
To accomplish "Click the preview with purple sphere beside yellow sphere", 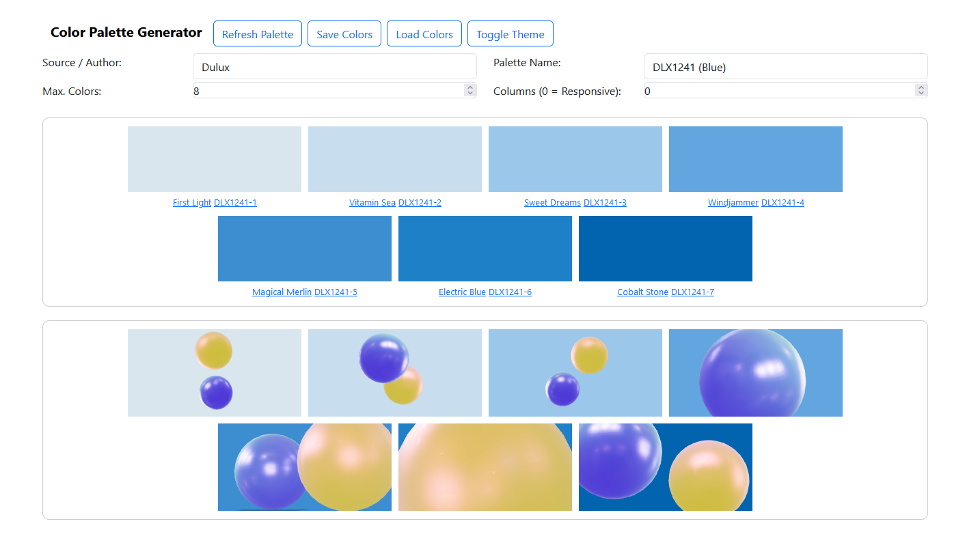I will (305, 467).
